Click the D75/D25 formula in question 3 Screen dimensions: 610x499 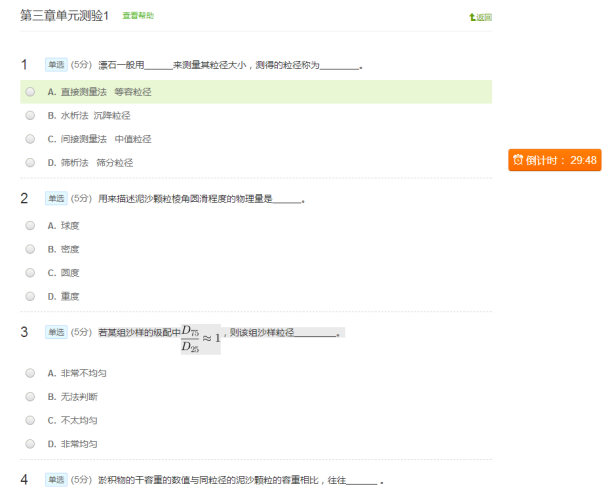(x=200, y=338)
